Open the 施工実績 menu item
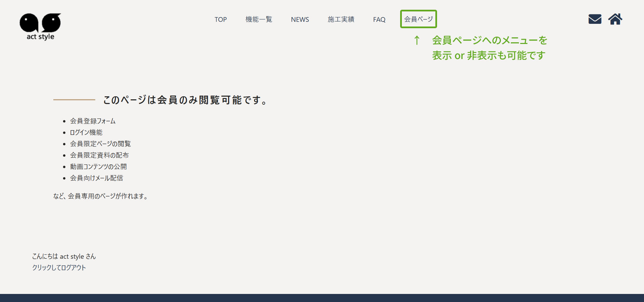 (x=341, y=19)
